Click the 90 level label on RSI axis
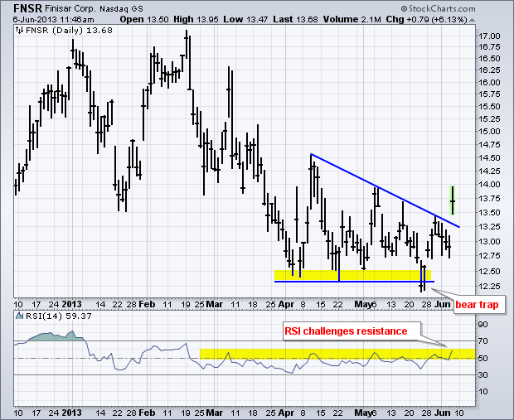The height and width of the screenshot is (420, 514). pyautogui.click(x=482, y=325)
